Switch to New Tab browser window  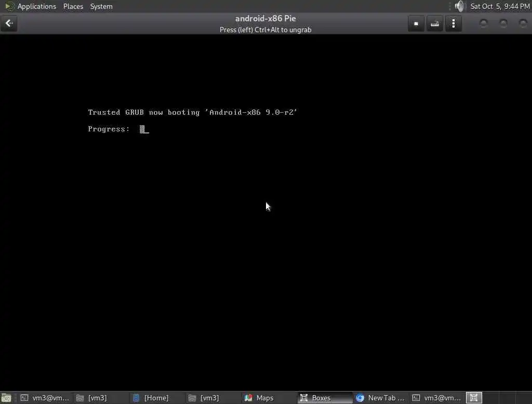380,398
